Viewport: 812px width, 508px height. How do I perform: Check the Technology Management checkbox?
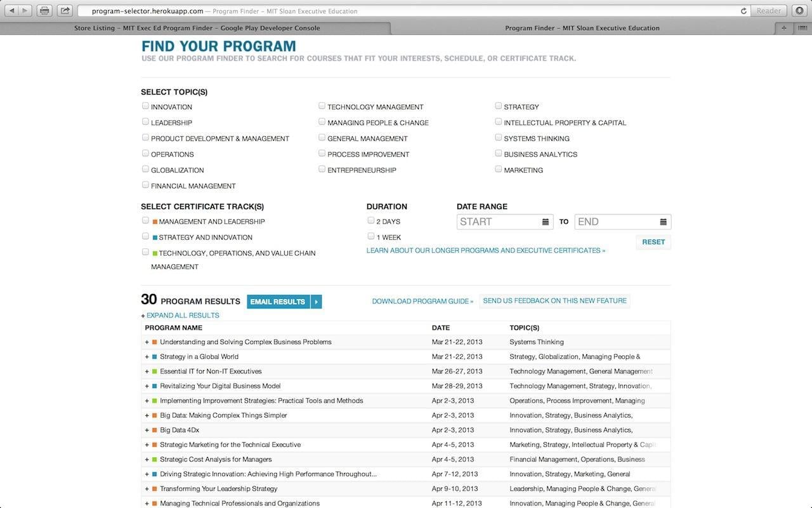point(322,106)
